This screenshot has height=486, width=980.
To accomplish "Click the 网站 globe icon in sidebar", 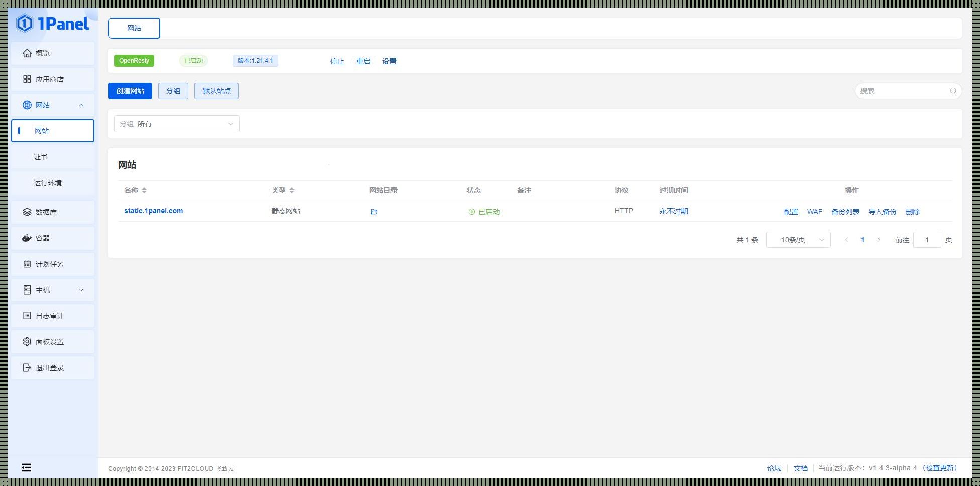I will (27, 105).
